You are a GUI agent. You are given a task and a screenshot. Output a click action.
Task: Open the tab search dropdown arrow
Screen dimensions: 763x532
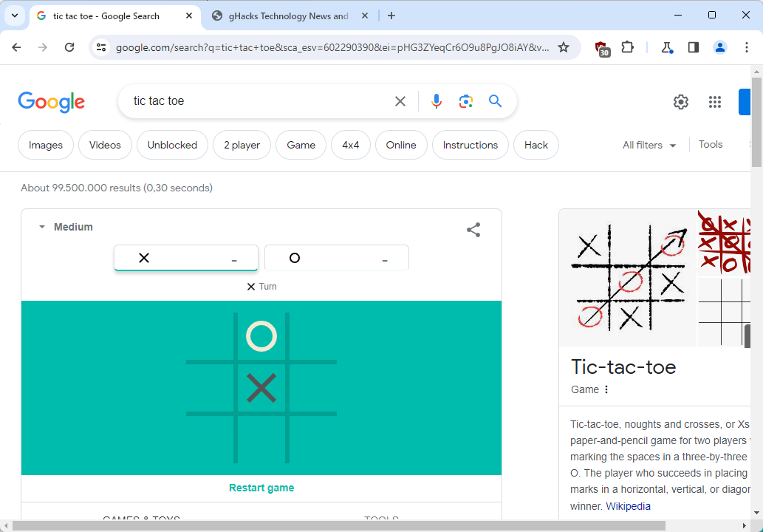[15, 16]
